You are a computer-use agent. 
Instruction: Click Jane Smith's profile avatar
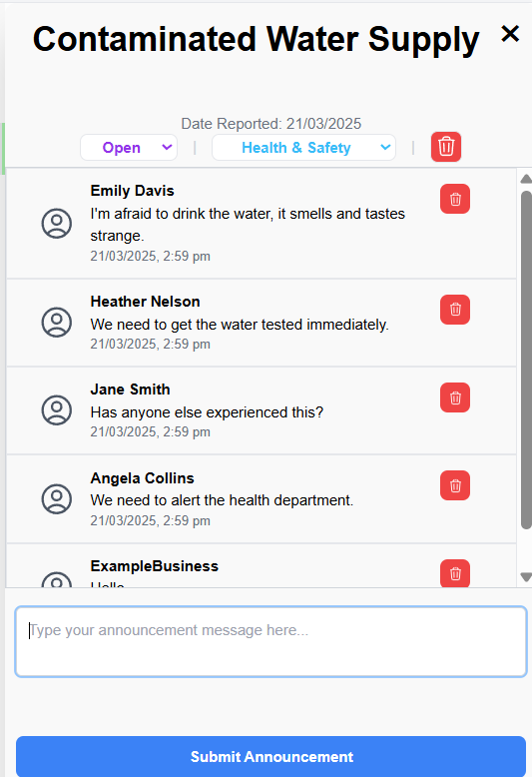coord(57,409)
